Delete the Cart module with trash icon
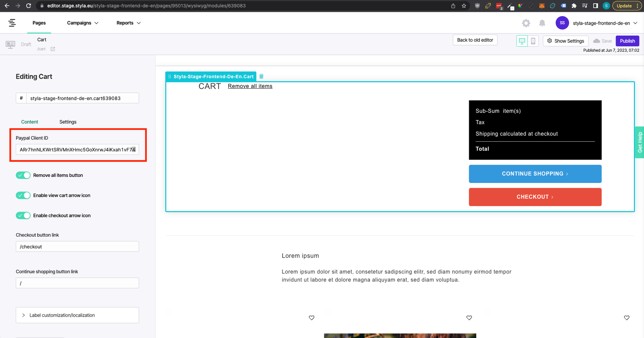The image size is (644, 338). pyautogui.click(x=261, y=76)
